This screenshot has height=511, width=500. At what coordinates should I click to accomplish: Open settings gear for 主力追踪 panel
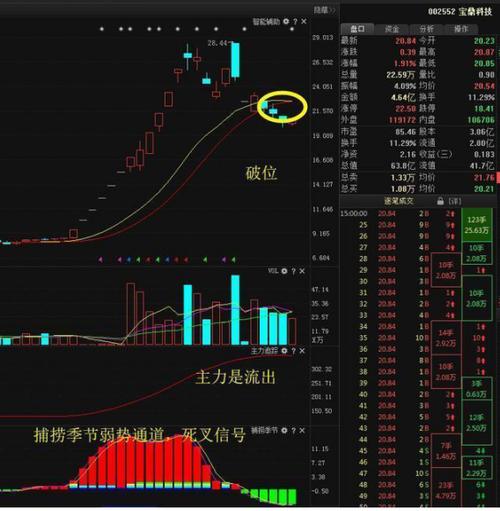tap(284, 351)
